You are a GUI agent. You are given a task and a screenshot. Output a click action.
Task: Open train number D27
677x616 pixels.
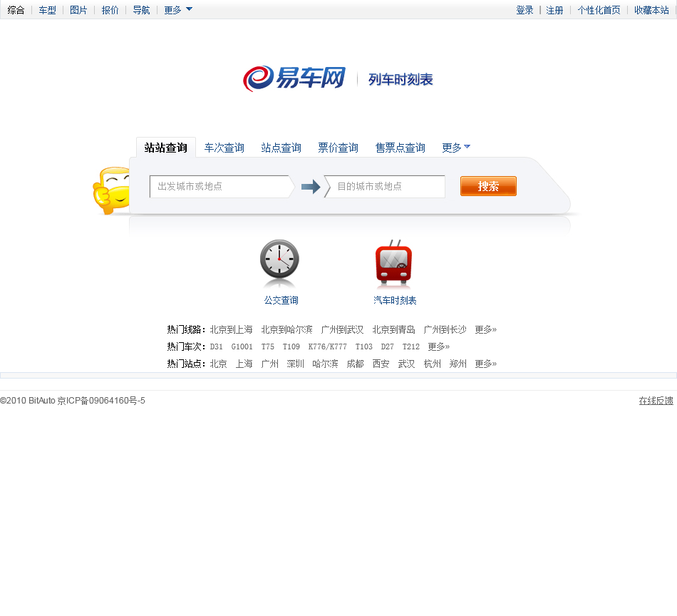point(387,346)
